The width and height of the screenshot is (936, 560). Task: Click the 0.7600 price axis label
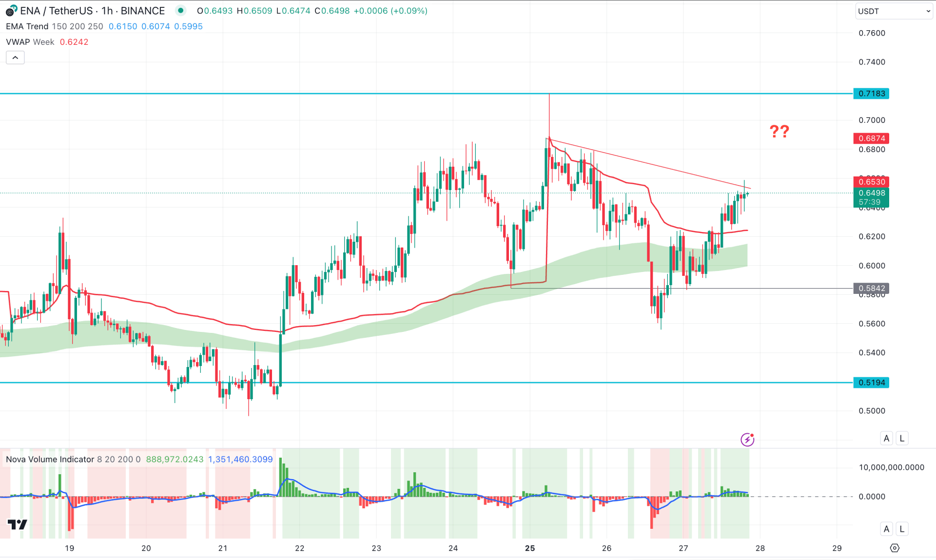(872, 33)
